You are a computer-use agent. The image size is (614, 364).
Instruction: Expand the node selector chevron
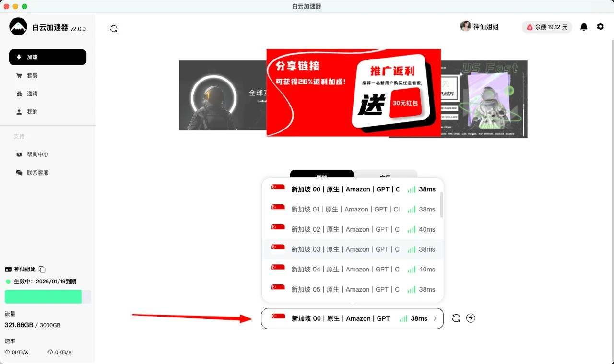[435, 318]
